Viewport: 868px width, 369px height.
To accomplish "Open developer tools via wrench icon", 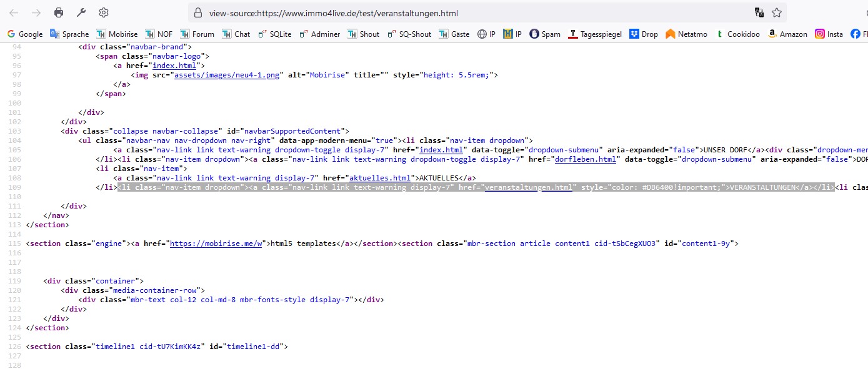I will [x=81, y=12].
